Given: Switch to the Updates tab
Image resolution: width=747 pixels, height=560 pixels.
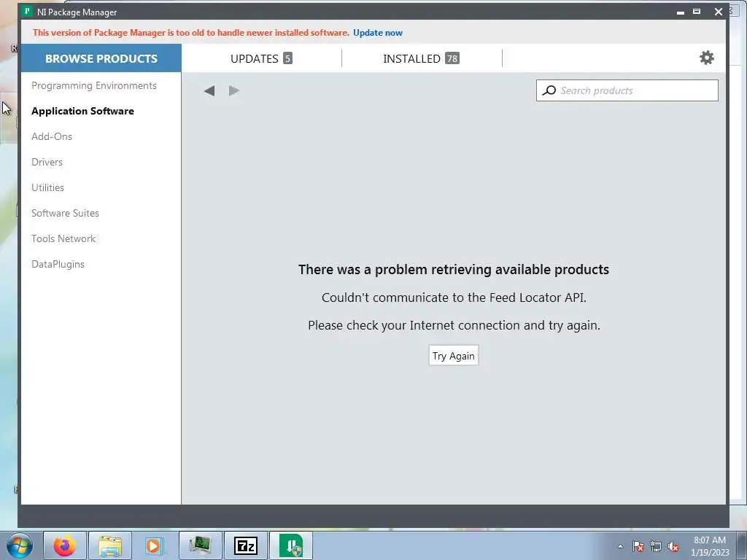Looking at the screenshot, I should tap(261, 58).
